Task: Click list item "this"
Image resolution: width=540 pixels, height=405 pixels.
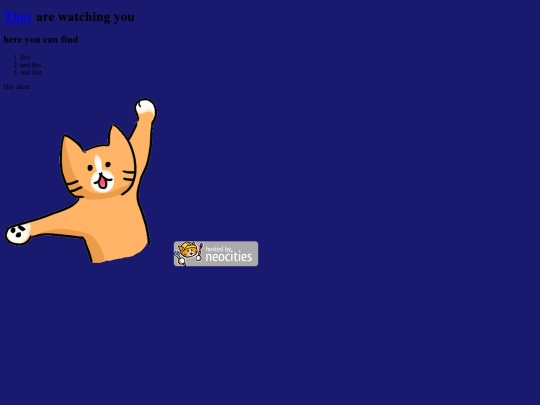Action: click(25, 57)
